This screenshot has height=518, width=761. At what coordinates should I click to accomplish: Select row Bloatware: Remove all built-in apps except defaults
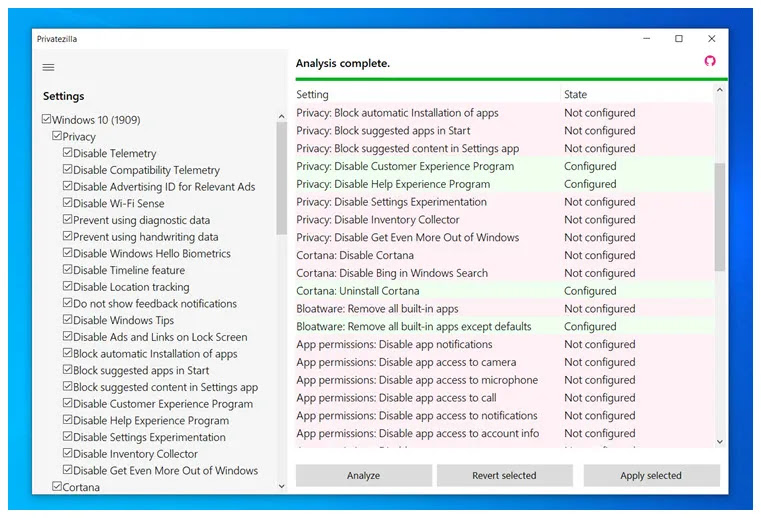tap(505, 326)
